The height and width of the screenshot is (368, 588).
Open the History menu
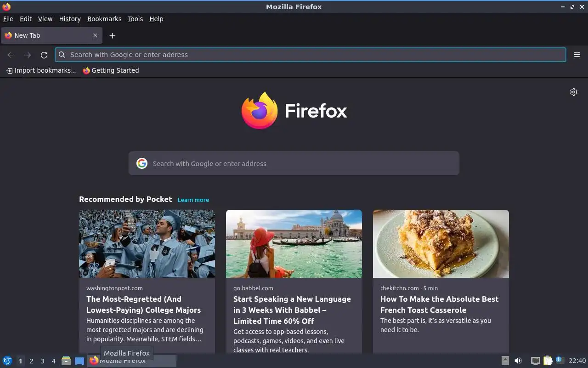coord(70,19)
